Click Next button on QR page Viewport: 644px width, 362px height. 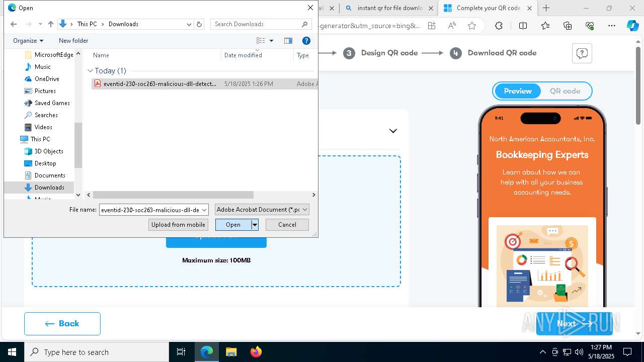click(x=574, y=324)
